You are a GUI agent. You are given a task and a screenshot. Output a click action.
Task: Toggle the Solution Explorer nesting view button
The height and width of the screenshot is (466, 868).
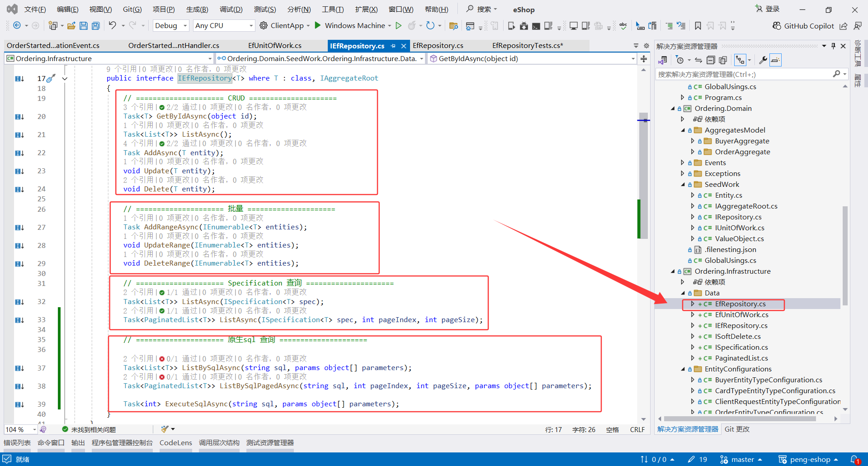[740, 60]
